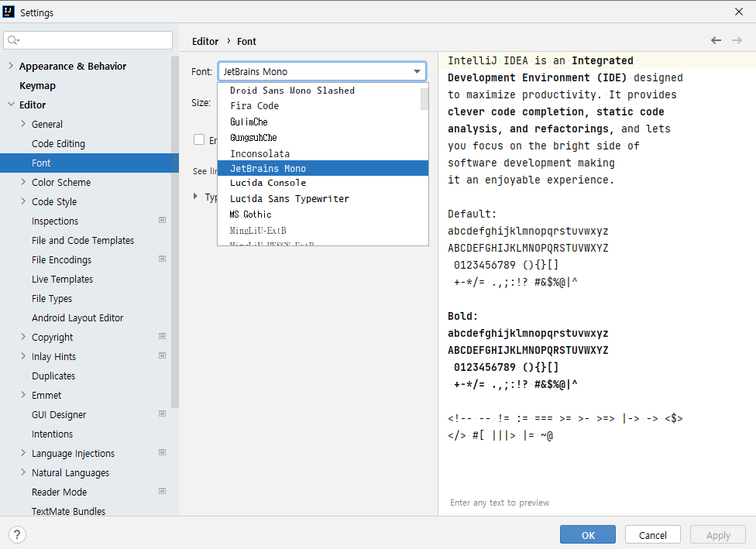756x549 pixels.
Task: Click the search magnifier icon
Action: pos(13,40)
